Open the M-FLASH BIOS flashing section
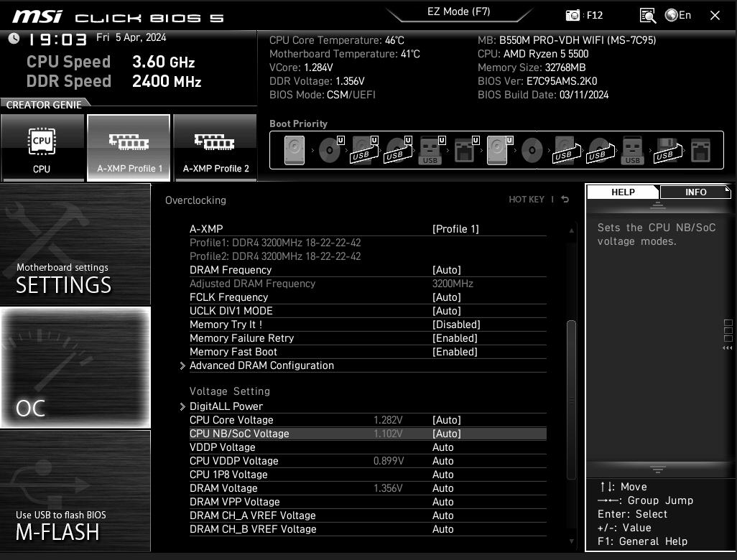 click(x=75, y=491)
